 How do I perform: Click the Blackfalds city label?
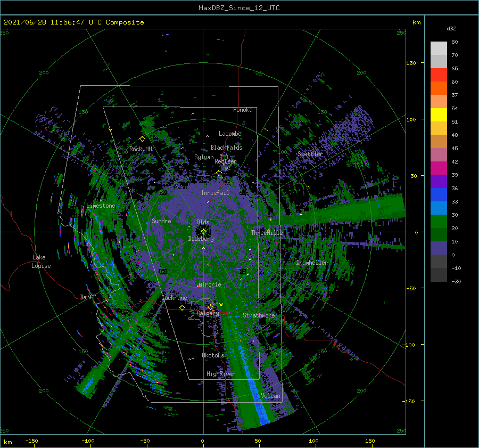(226, 148)
